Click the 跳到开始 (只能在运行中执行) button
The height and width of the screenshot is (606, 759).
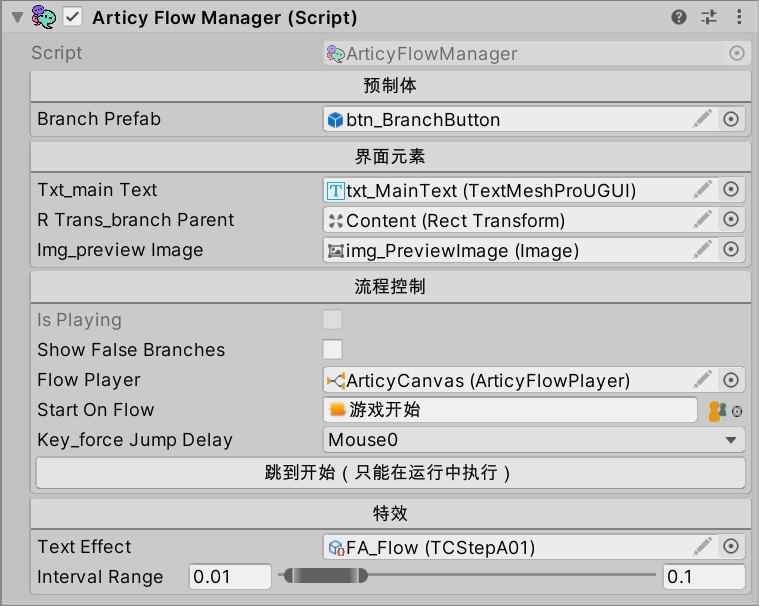(390, 472)
